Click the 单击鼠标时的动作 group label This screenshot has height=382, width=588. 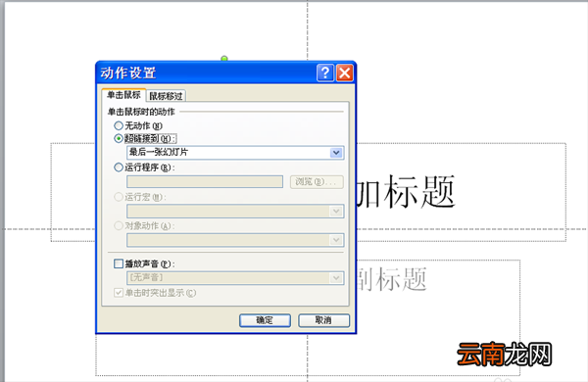tap(141, 112)
